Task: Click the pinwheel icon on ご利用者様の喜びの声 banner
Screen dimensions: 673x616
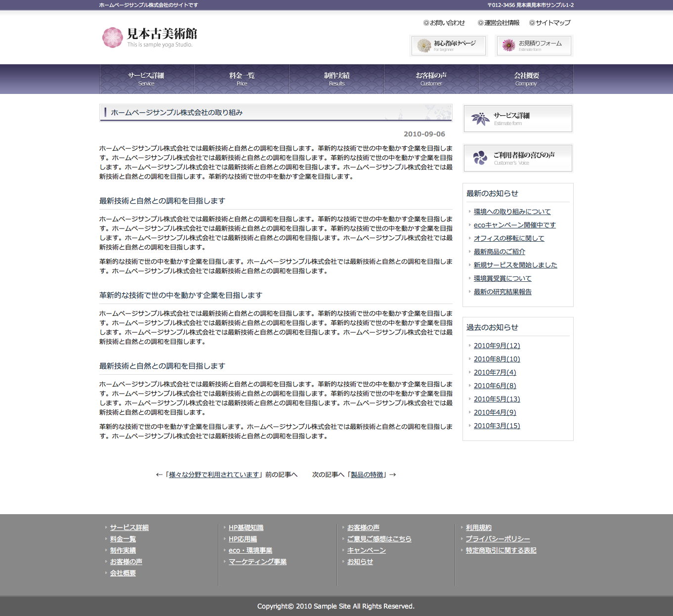Action: [x=480, y=158]
